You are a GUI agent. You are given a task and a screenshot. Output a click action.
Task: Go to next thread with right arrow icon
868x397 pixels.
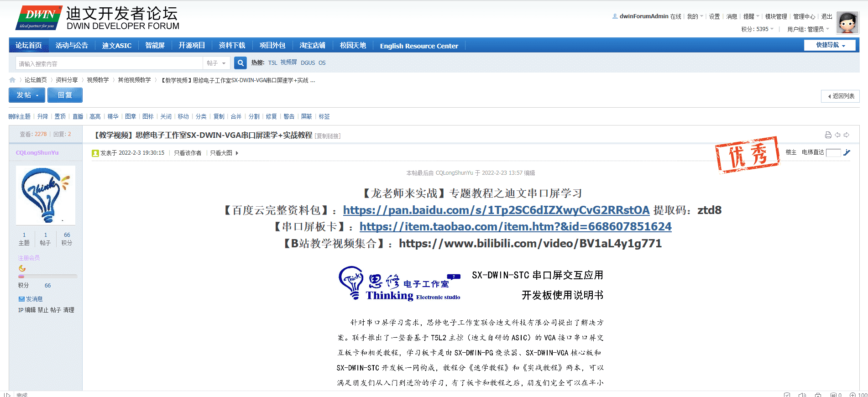pos(847,135)
